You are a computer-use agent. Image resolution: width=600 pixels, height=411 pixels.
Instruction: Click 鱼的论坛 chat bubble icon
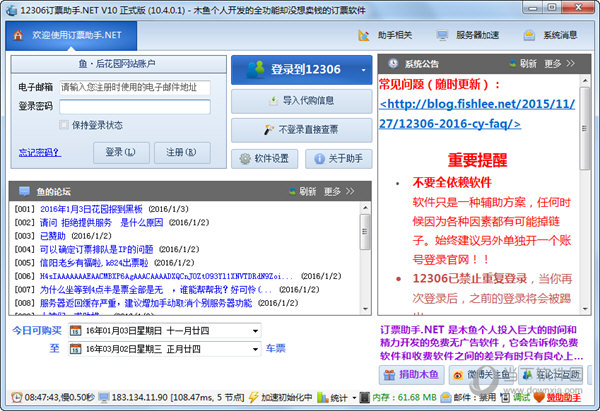tap(24, 191)
